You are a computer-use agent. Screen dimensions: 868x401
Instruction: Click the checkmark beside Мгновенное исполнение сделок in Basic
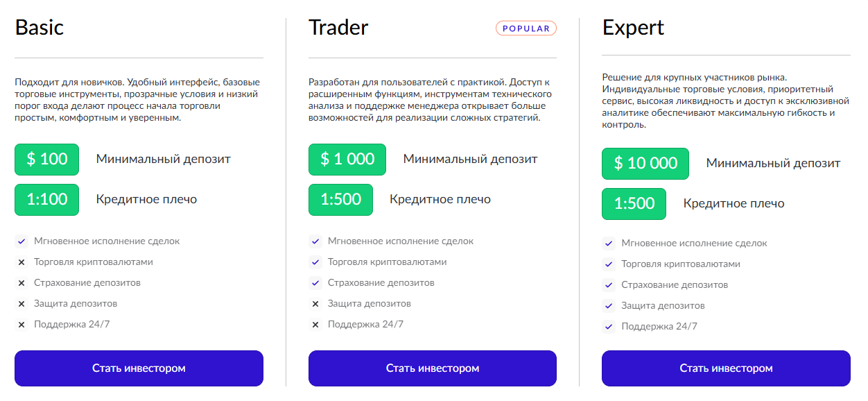(20, 241)
